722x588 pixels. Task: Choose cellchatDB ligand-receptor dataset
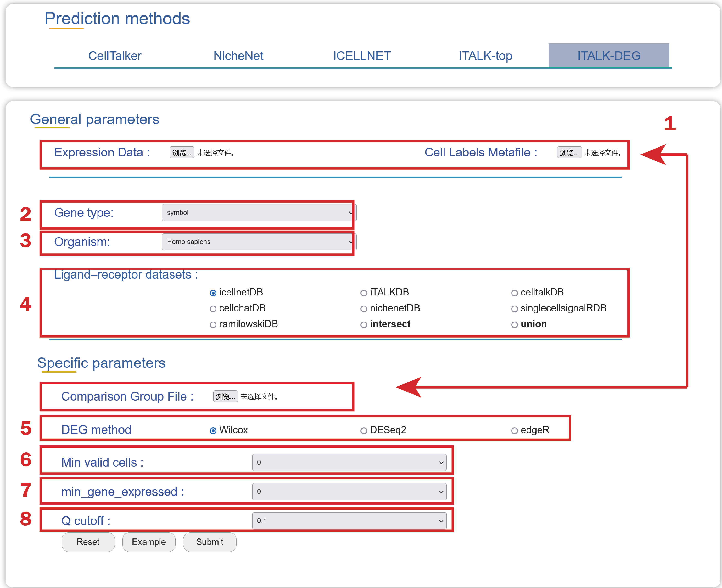click(x=213, y=309)
